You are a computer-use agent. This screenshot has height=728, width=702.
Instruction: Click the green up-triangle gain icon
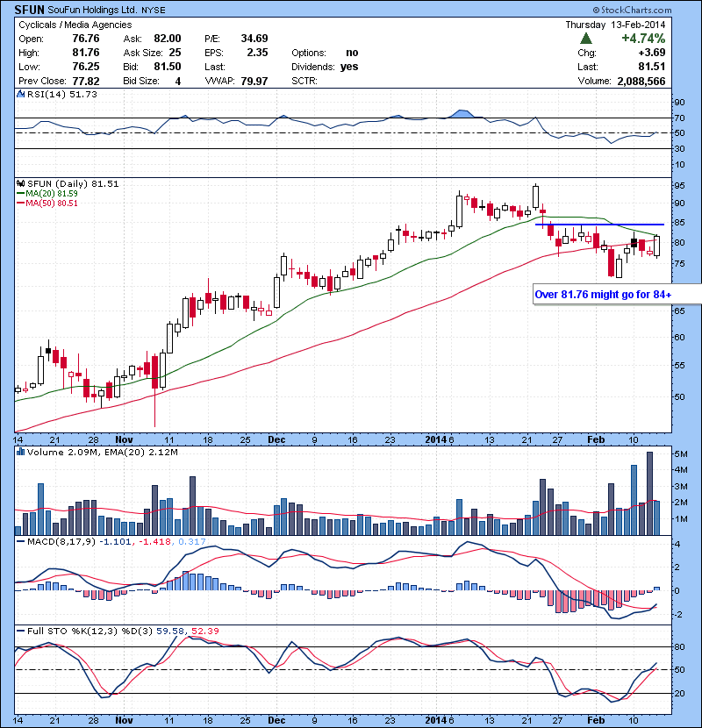tap(586, 39)
